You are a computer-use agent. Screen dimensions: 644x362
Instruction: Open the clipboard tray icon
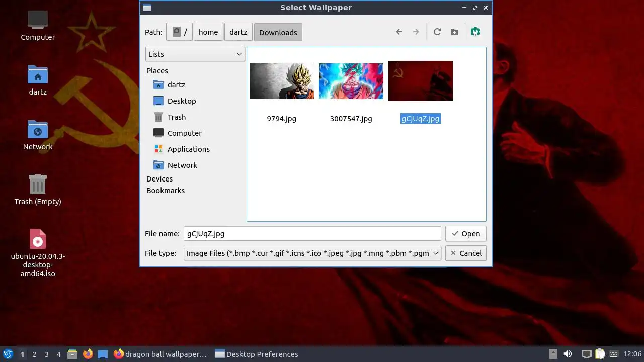pyautogui.click(x=600, y=354)
